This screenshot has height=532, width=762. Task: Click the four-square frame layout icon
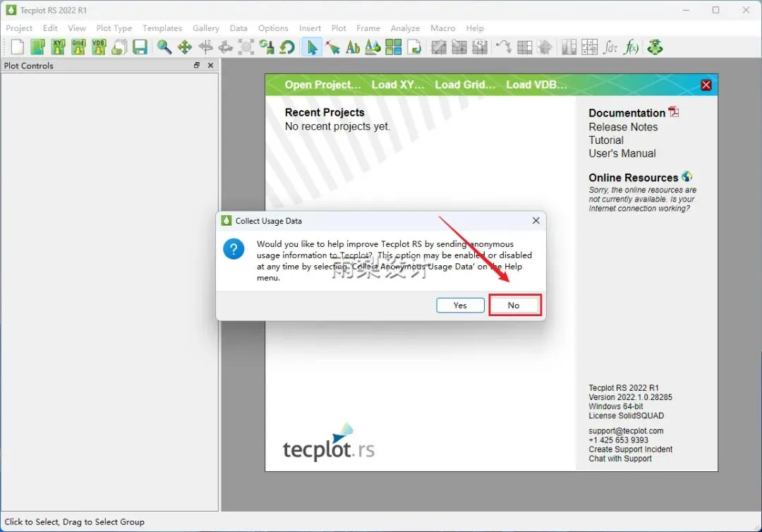click(393, 47)
